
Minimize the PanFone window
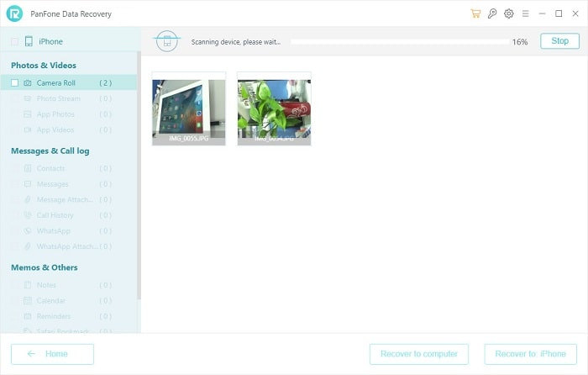[x=542, y=14]
